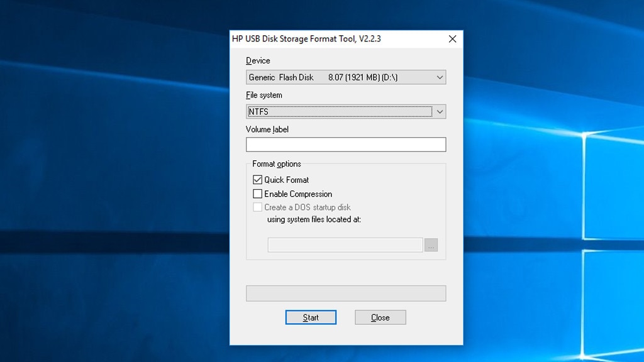Open the Device dropdown list
644x362 pixels.
[346, 77]
